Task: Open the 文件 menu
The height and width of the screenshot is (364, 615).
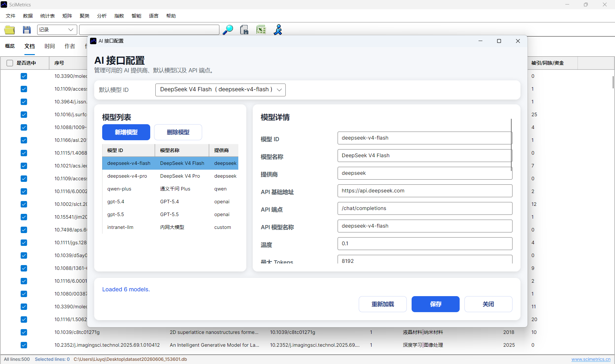Action: [11, 16]
